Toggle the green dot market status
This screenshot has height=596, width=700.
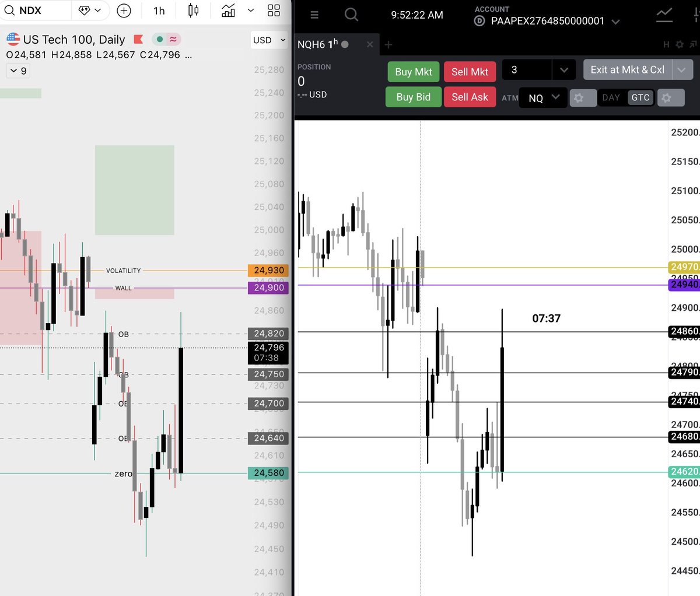pos(159,40)
